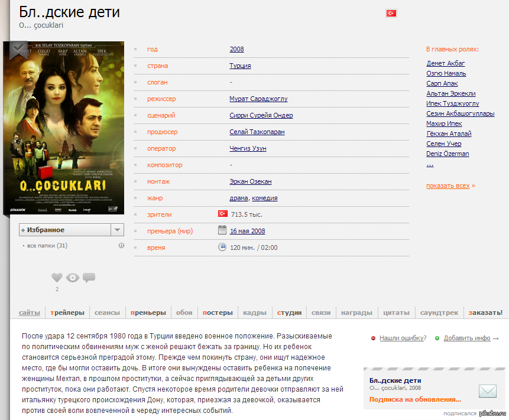Open actor Ипек Туздžуоглу link

452,103
